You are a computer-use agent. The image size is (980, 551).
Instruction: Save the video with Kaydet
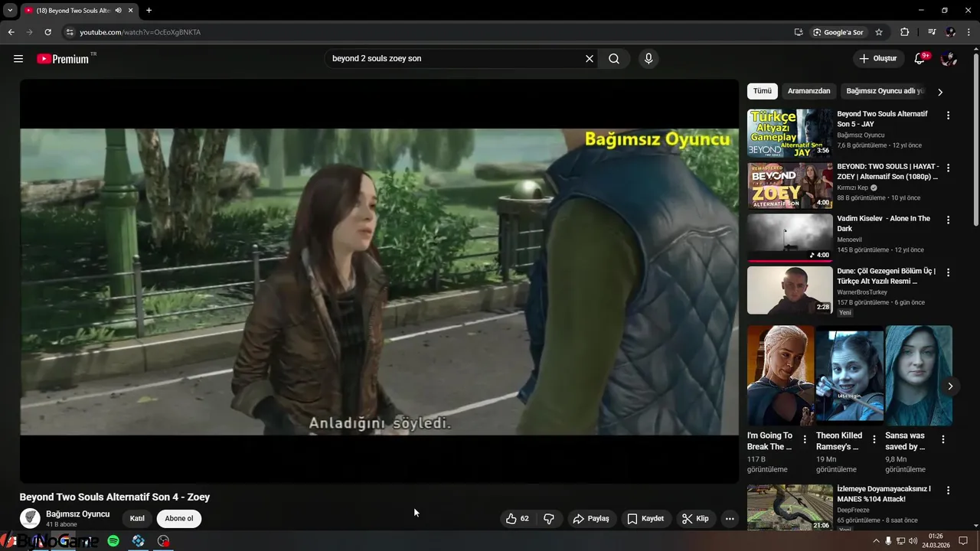(645, 518)
